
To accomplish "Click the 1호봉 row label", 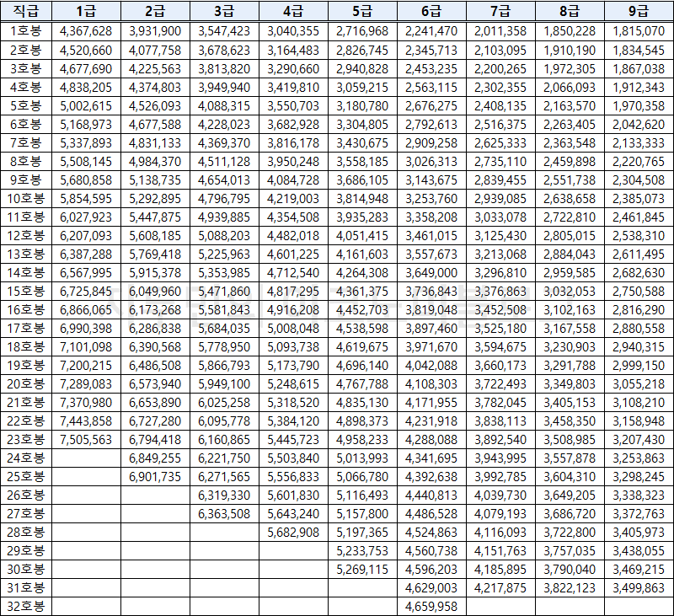I will 26,31.
